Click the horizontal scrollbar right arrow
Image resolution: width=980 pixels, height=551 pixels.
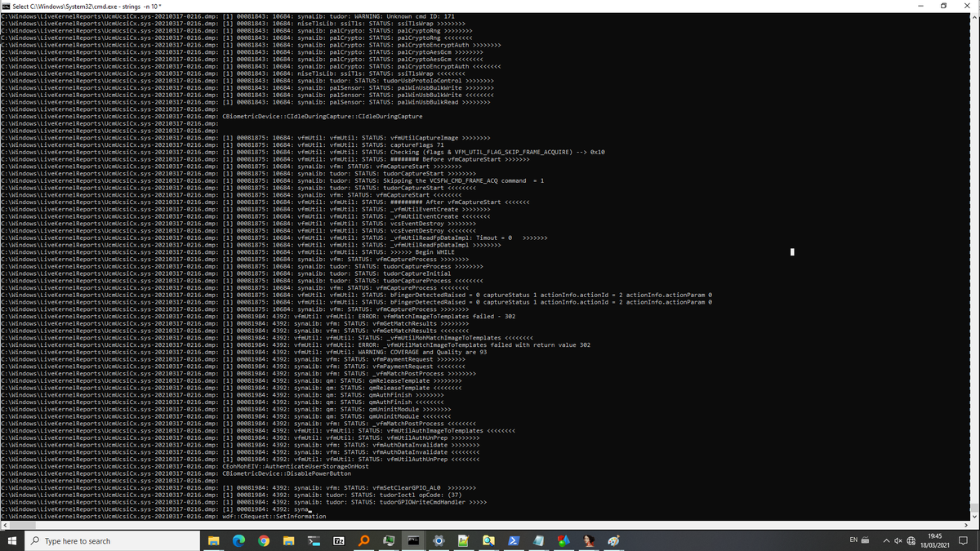coord(967,525)
